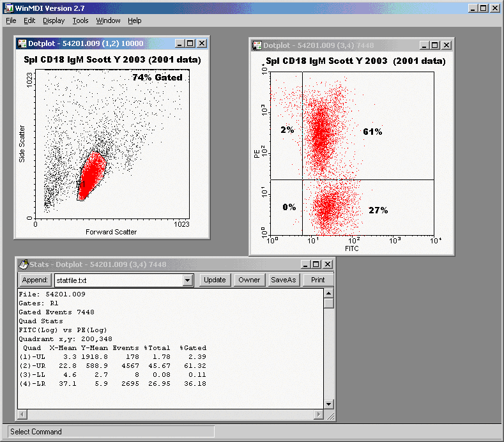Click the Stats vertical scrollbar down arrow
The width and height of the screenshot is (504, 442).
coord(329,404)
